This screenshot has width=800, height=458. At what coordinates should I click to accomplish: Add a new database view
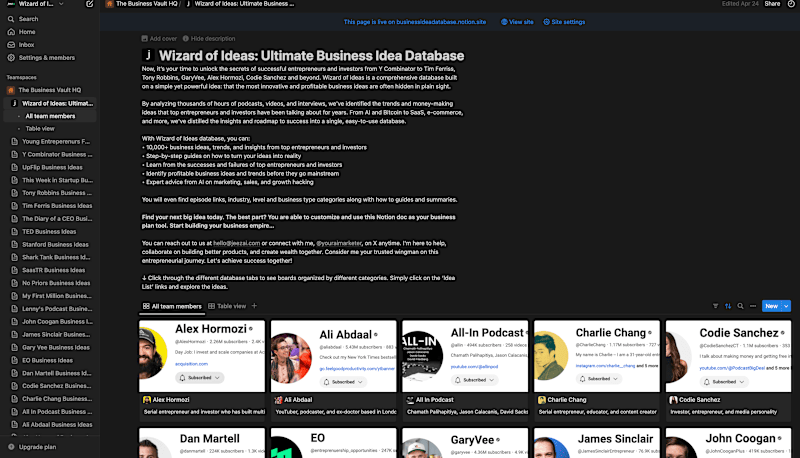(x=254, y=306)
